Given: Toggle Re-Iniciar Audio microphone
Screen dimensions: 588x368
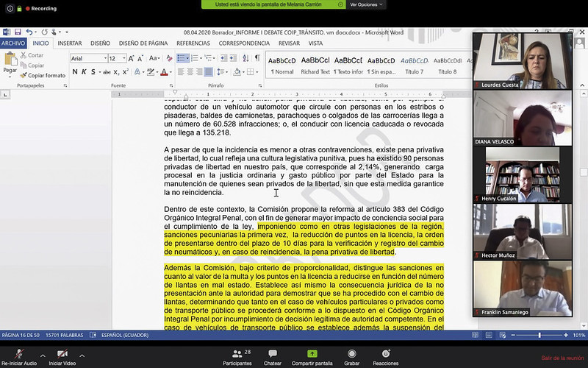Looking at the screenshot, I should [x=19, y=354].
